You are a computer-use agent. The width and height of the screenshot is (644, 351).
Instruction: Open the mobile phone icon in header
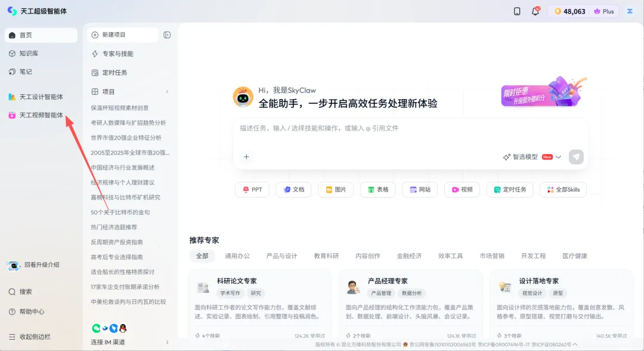tap(517, 11)
